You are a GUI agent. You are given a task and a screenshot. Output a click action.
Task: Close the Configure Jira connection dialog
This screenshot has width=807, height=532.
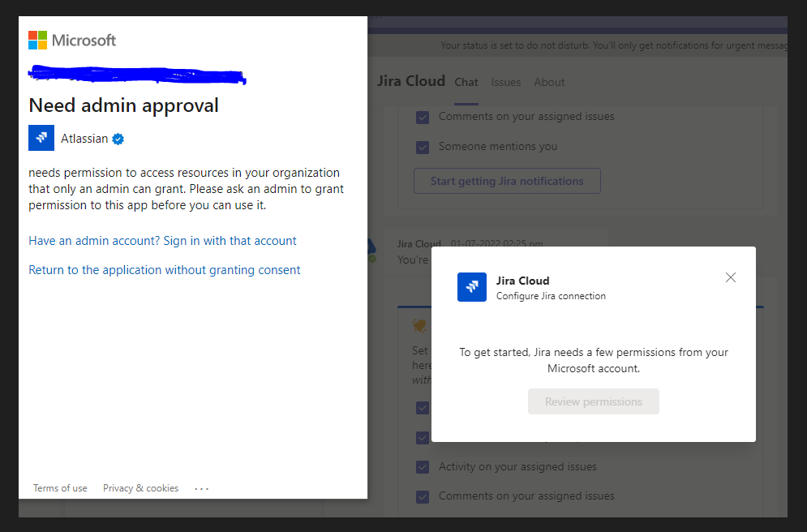[730, 278]
